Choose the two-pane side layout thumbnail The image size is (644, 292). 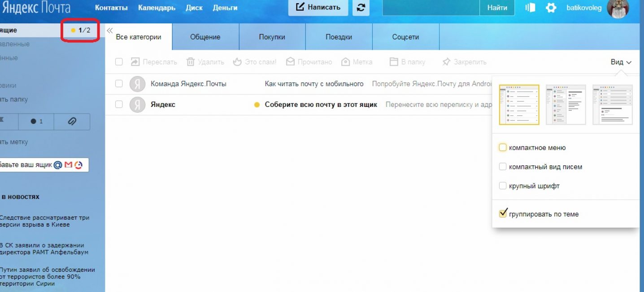[566, 105]
